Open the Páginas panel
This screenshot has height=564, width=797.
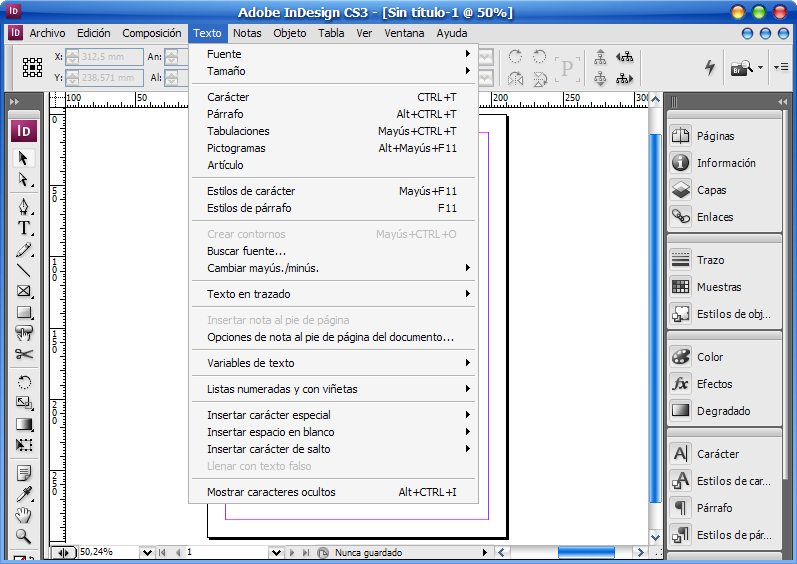[715, 136]
